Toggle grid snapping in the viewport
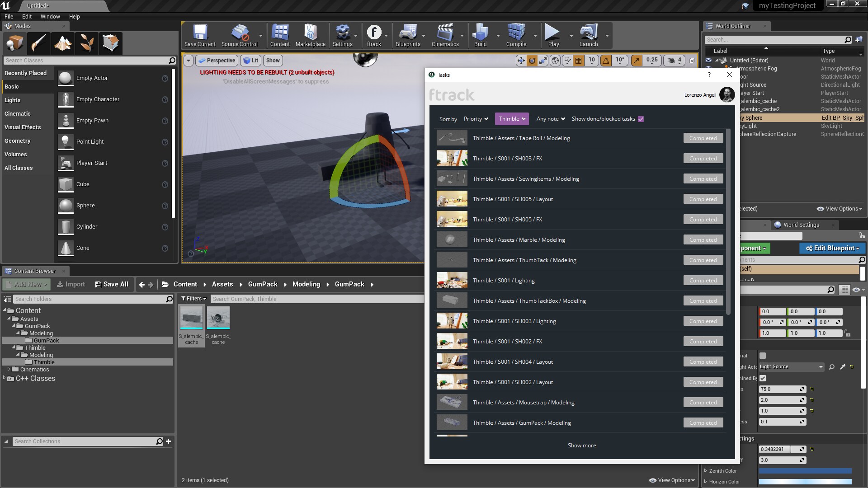This screenshot has width=868, height=488. pyautogui.click(x=579, y=60)
